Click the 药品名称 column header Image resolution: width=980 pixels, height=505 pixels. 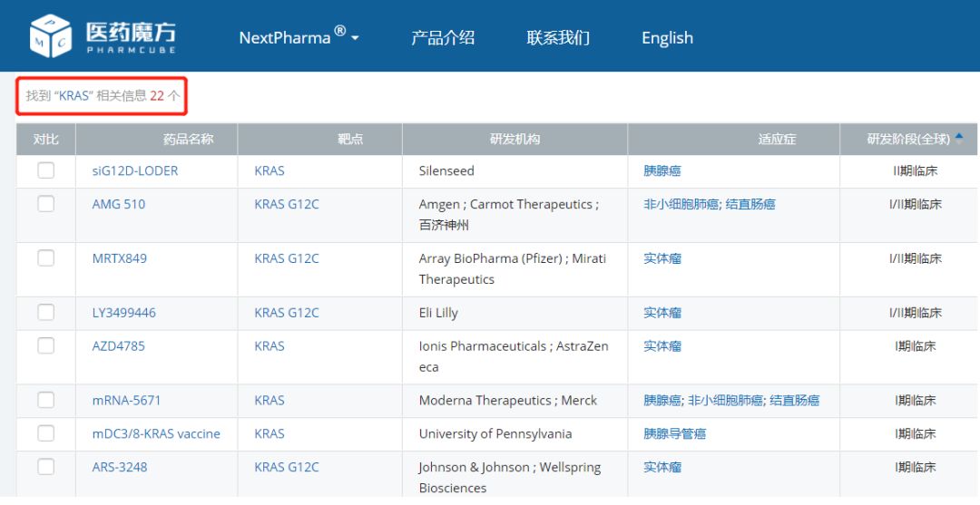point(188,140)
